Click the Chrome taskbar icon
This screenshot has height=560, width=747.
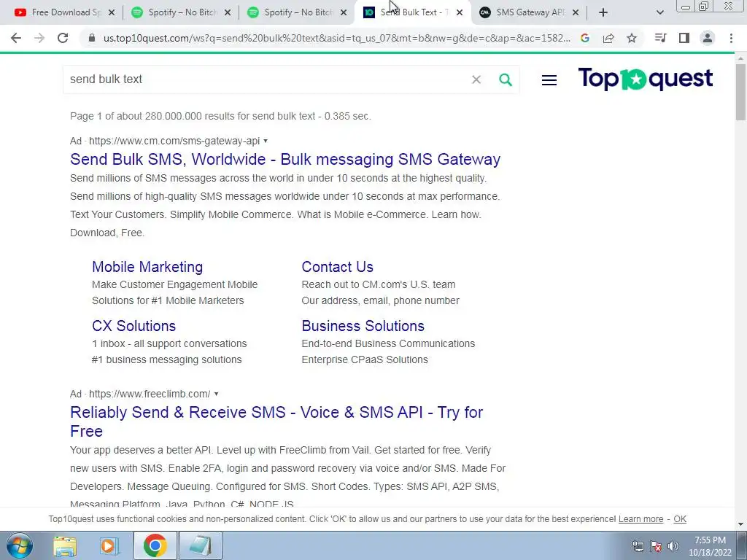[155, 545]
